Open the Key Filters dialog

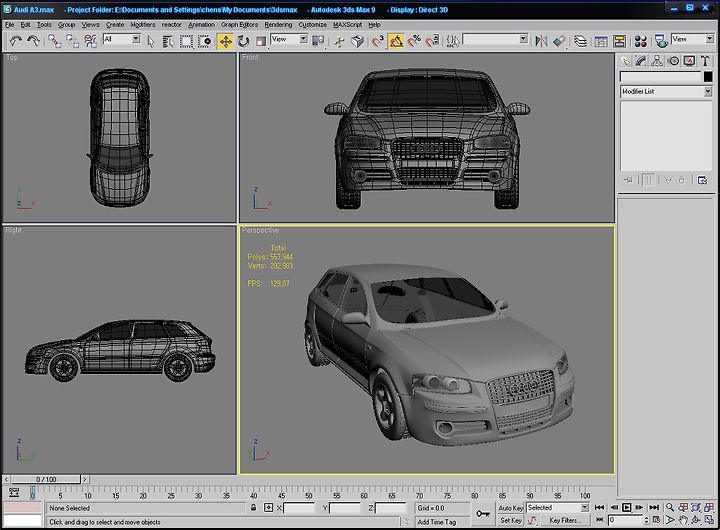(565, 520)
